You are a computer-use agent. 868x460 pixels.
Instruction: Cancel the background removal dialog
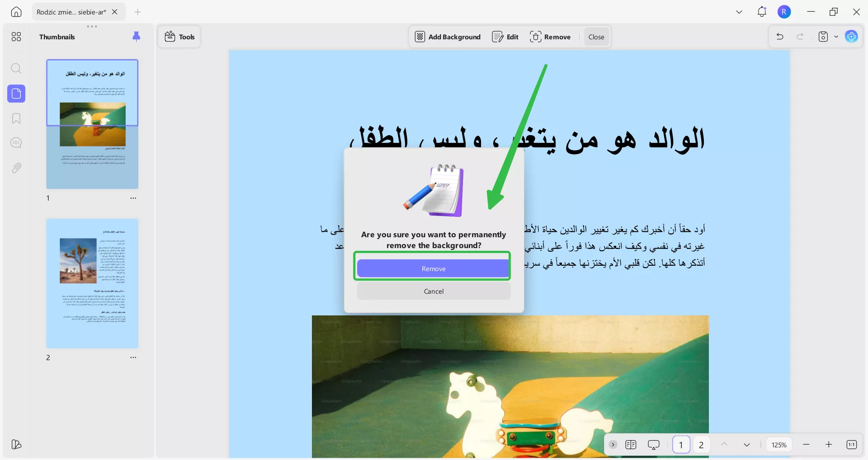433,291
